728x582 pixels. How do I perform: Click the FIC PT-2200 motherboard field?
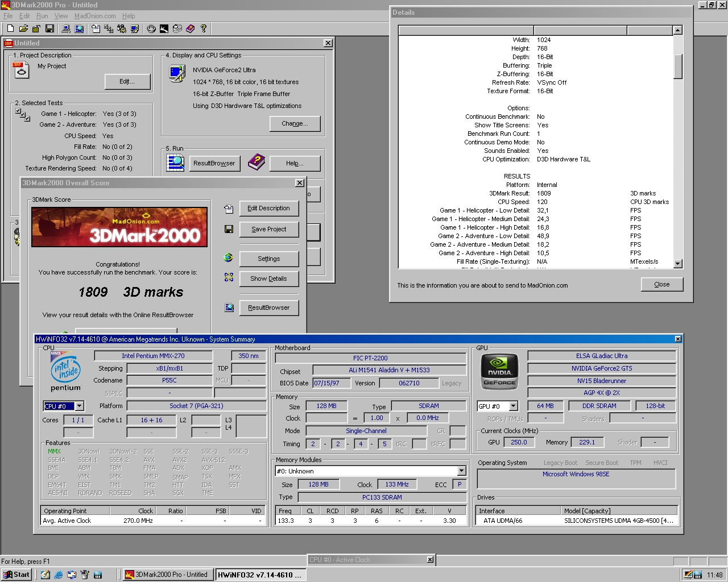(370, 358)
